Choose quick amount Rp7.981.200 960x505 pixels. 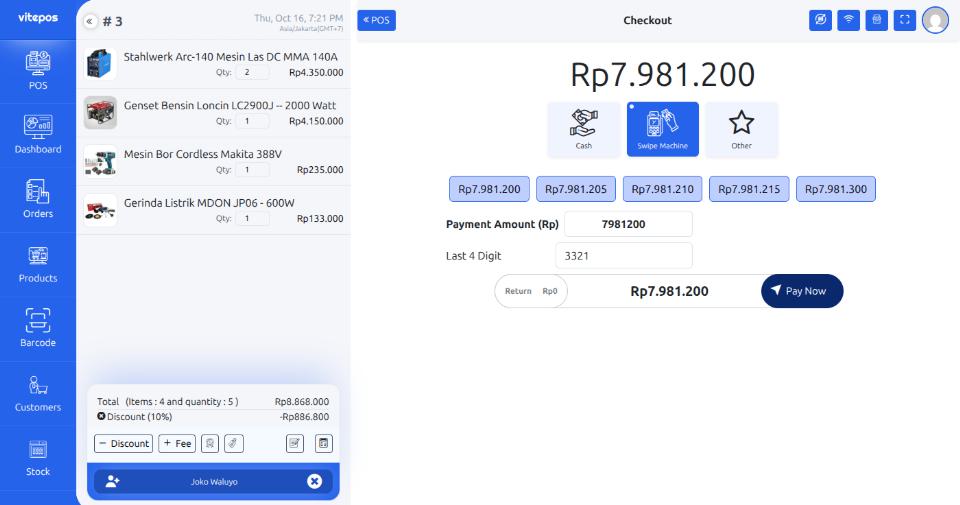(x=489, y=189)
